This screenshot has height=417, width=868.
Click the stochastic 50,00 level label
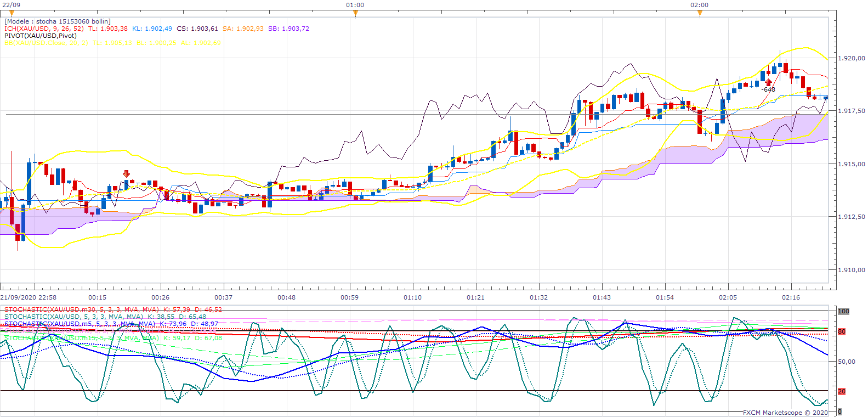click(847, 362)
